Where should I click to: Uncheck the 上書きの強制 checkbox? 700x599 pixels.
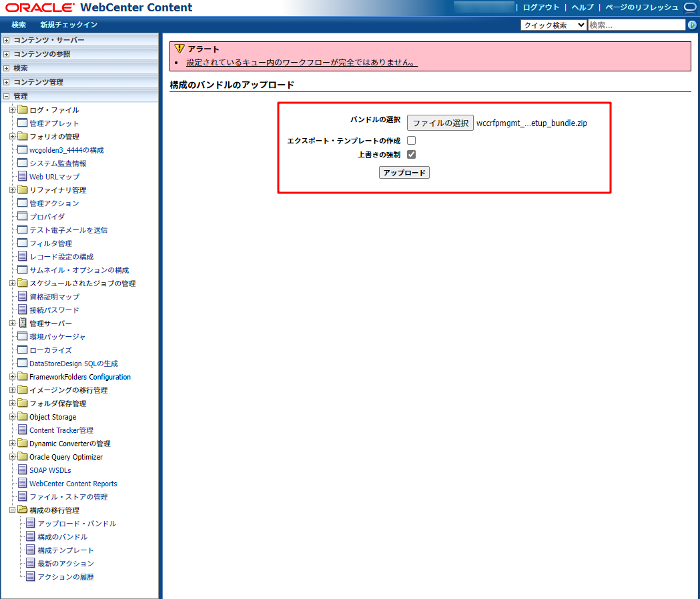[x=410, y=153]
